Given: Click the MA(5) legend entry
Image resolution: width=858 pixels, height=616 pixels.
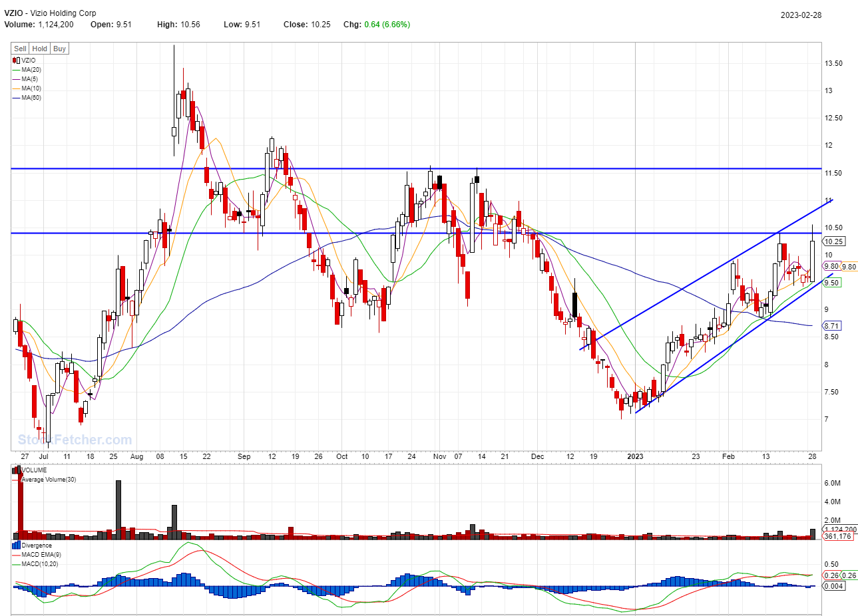Looking at the screenshot, I should pos(25,79).
